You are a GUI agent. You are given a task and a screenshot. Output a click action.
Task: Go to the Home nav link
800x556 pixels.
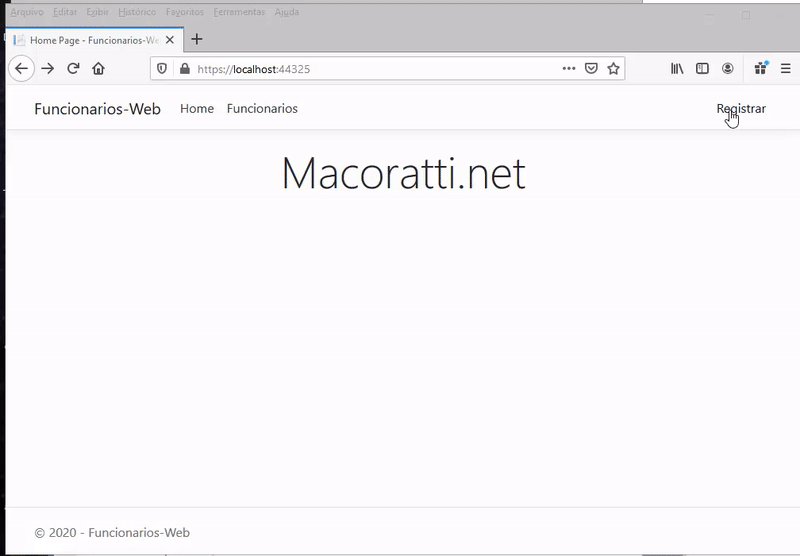tap(197, 109)
